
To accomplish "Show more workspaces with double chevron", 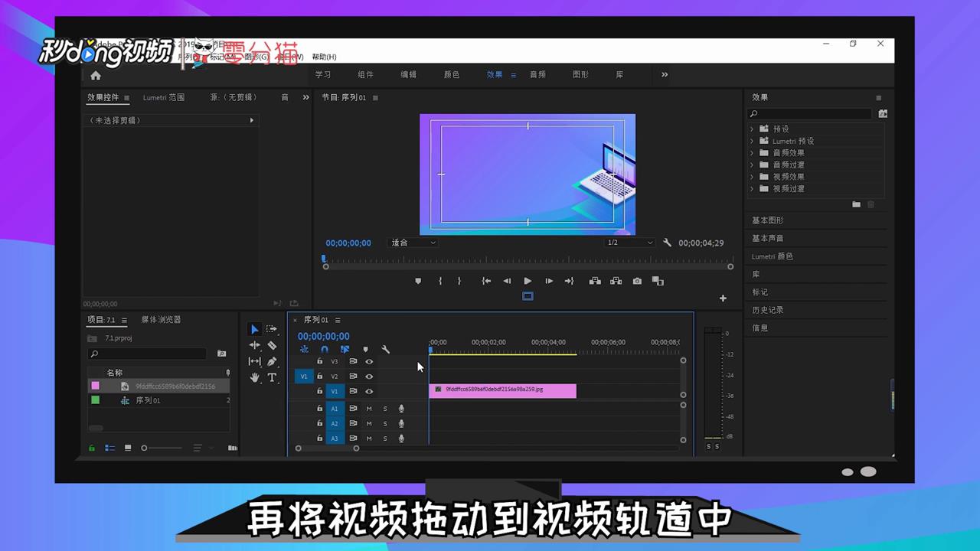I will pos(665,74).
